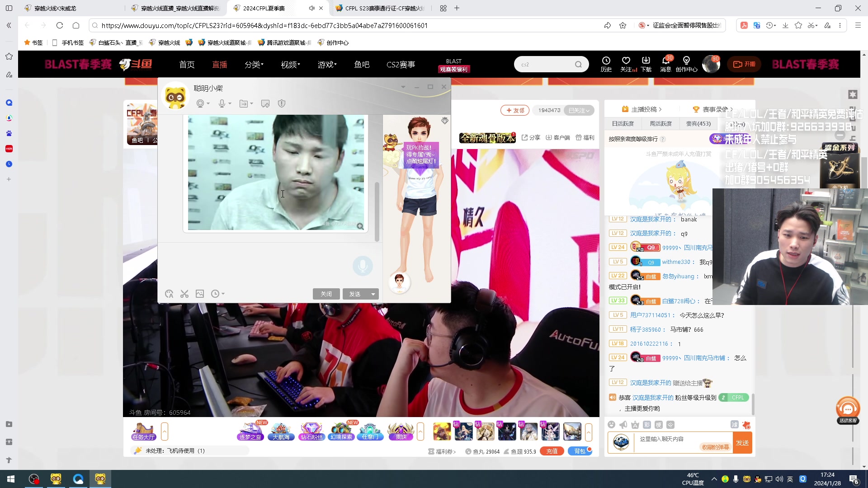Click the 历史 history clock icon
This screenshot has height=488, width=868.
(606, 61)
